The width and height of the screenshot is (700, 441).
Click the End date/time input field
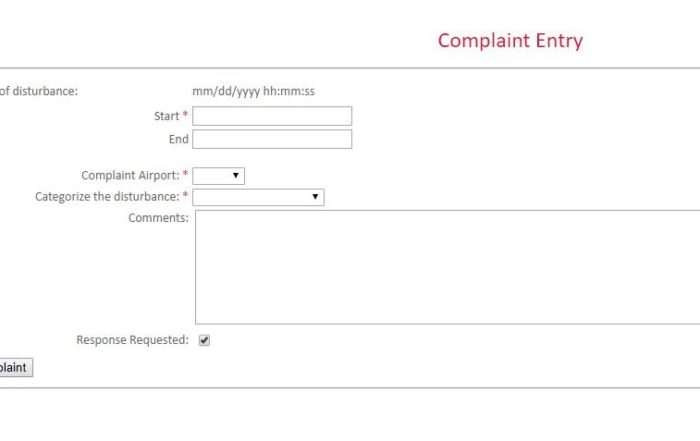[272, 139]
